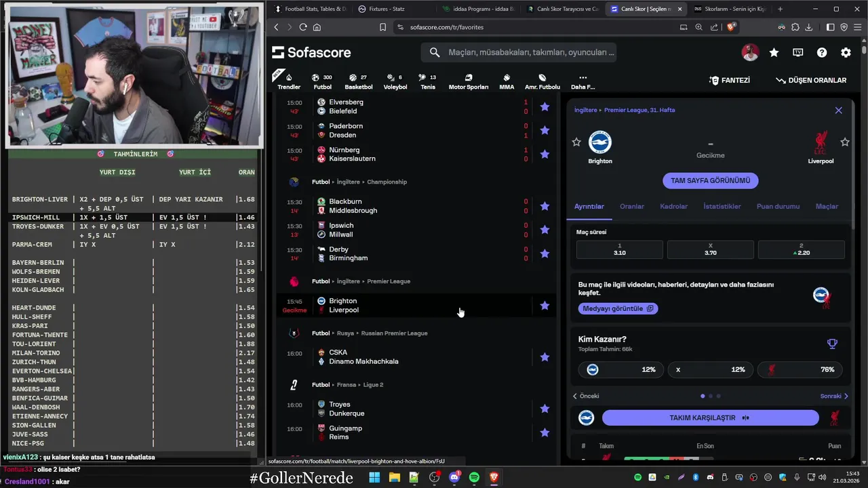Open the FANTEZİ link
This screenshot has height=488, width=868.
(x=730, y=80)
